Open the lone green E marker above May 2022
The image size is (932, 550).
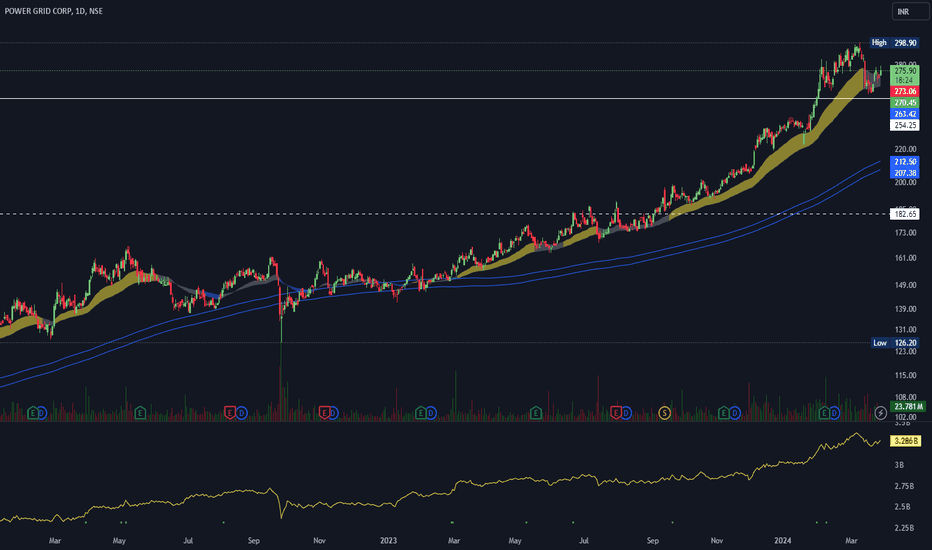(x=140, y=413)
